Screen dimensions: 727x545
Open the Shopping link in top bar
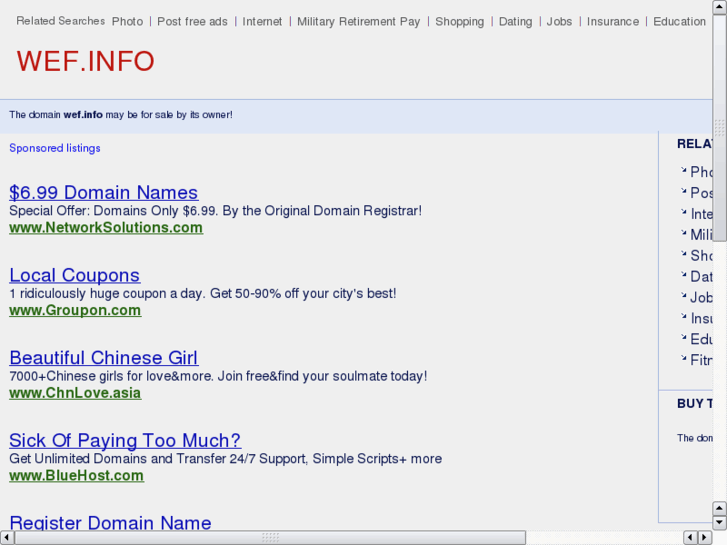pos(459,22)
